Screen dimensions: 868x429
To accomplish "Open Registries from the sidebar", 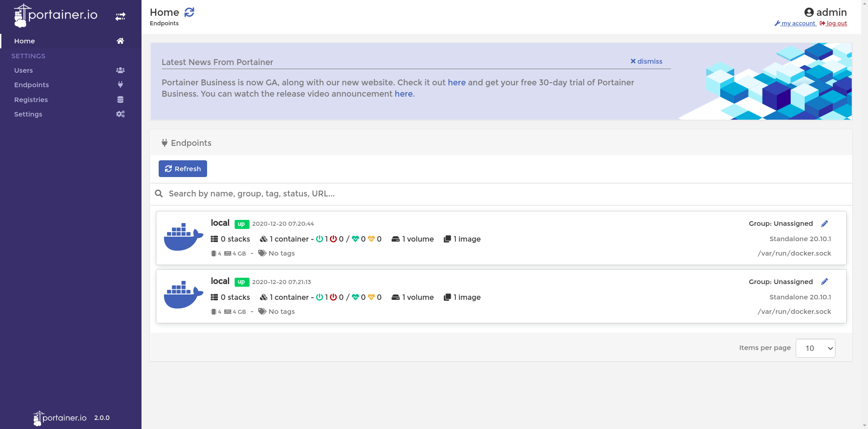I will click(x=31, y=100).
